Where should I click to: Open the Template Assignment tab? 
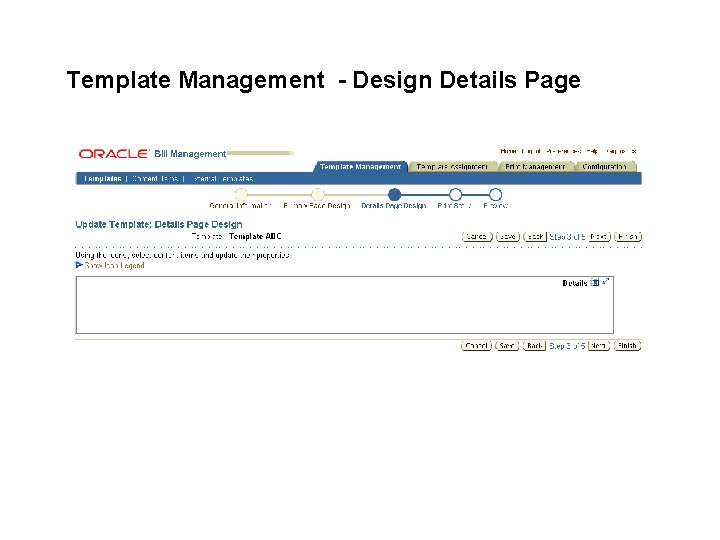[x=452, y=167]
